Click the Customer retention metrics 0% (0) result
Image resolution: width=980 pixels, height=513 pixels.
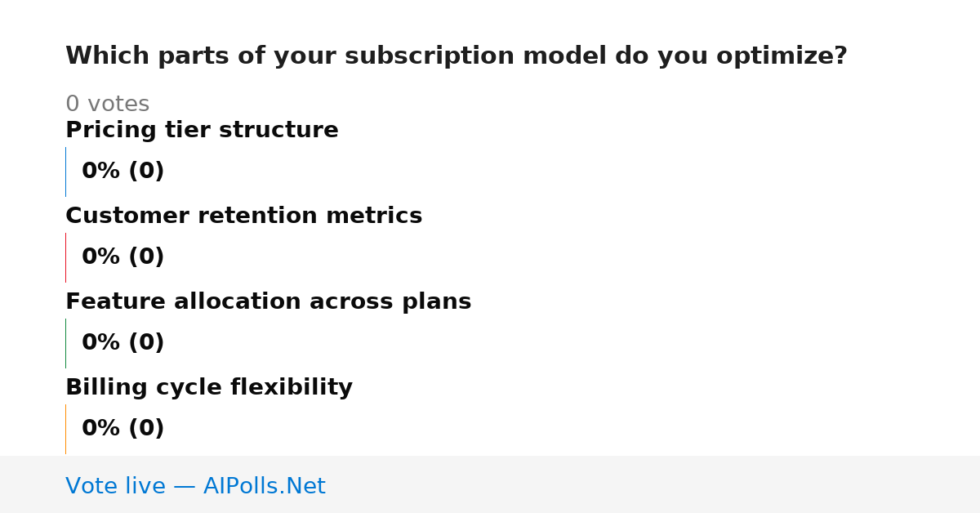pos(122,257)
